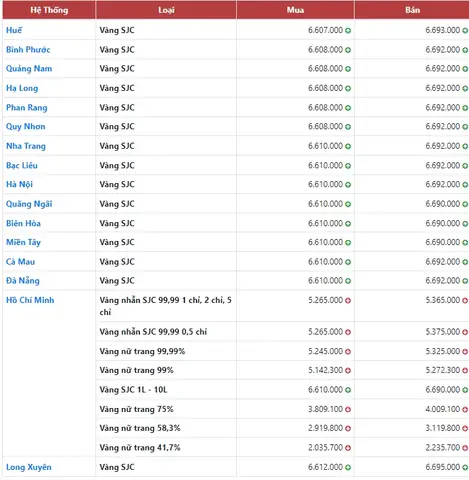Click red indicator next to sell price 4.009.100
This screenshot has width=469, height=480.
coord(465,409)
